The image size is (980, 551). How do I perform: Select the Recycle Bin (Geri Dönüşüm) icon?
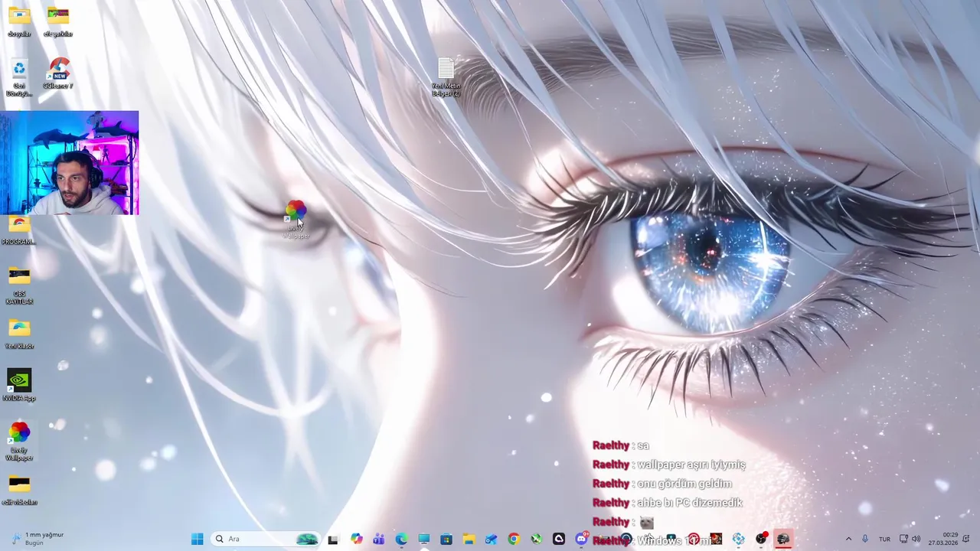(x=19, y=78)
